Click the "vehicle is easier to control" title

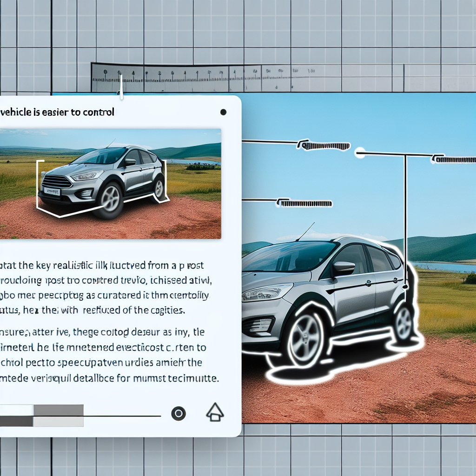point(58,112)
